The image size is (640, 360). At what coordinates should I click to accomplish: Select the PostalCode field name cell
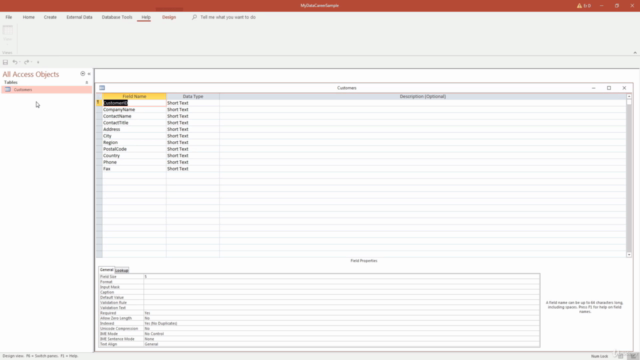134,149
